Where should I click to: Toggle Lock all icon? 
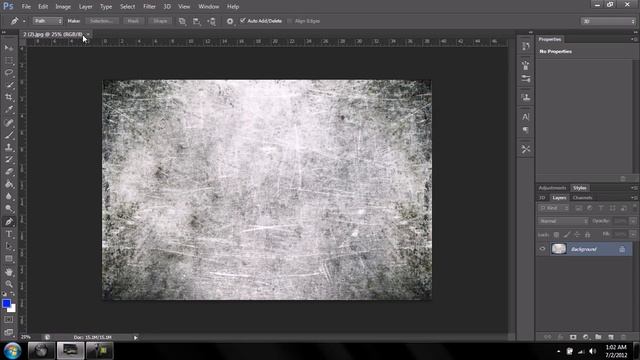588,235
